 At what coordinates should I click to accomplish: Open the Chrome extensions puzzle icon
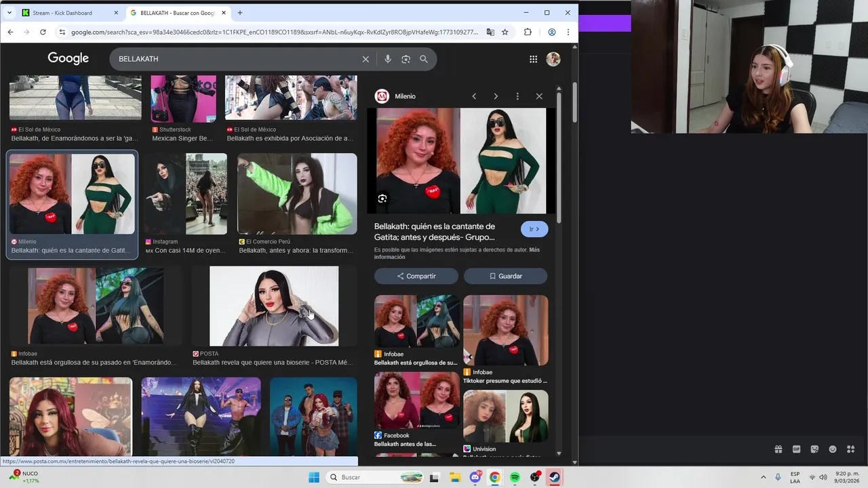click(x=528, y=32)
